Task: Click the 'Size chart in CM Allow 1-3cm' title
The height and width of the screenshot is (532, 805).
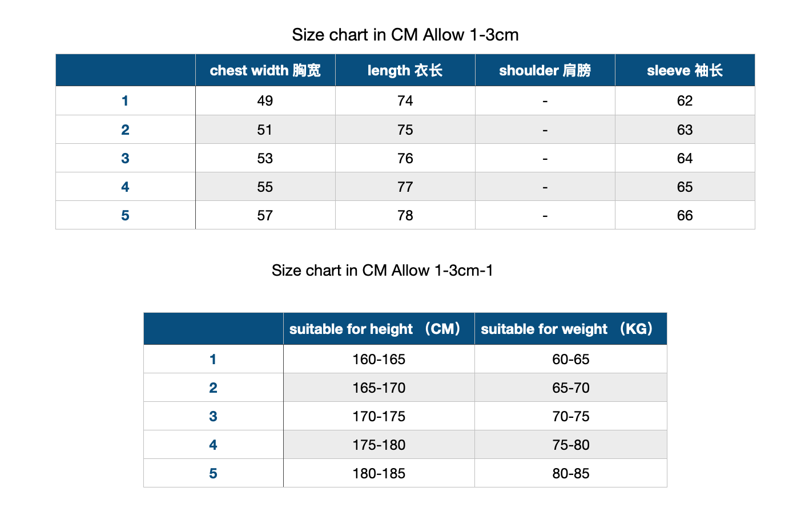Action: [405, 35]
